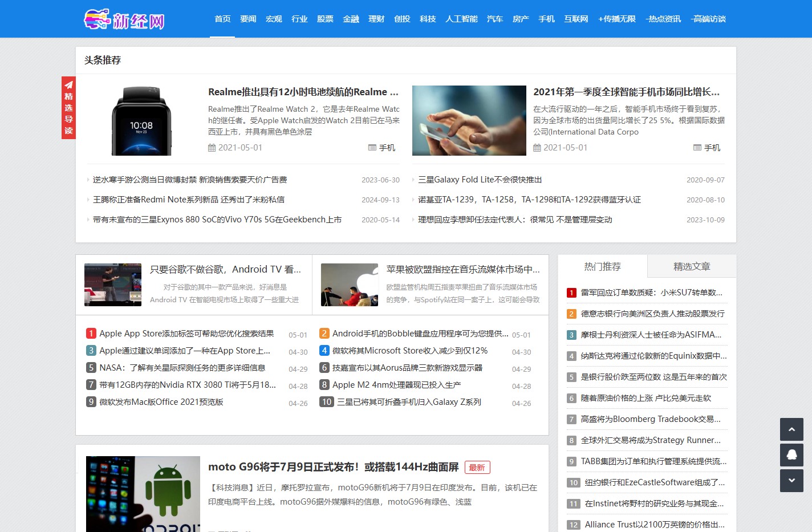Open moto G96将于7月9日正式发布 headline

(334, 467)
